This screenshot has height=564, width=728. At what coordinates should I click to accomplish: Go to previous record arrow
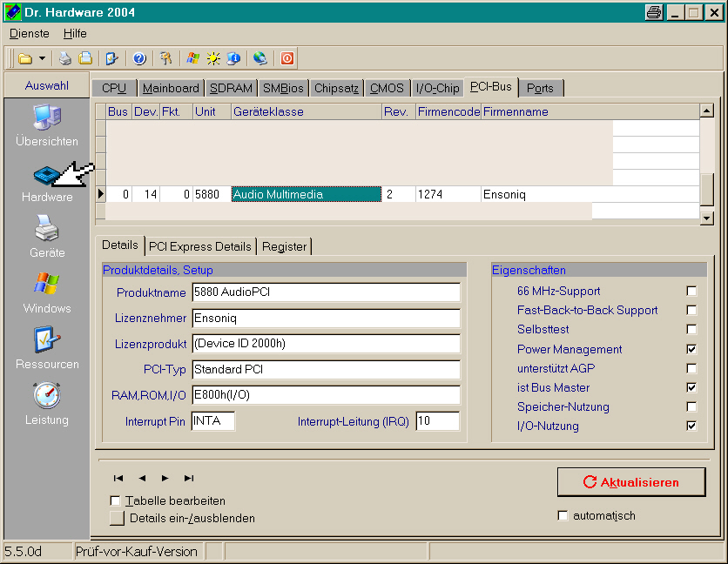142,478
